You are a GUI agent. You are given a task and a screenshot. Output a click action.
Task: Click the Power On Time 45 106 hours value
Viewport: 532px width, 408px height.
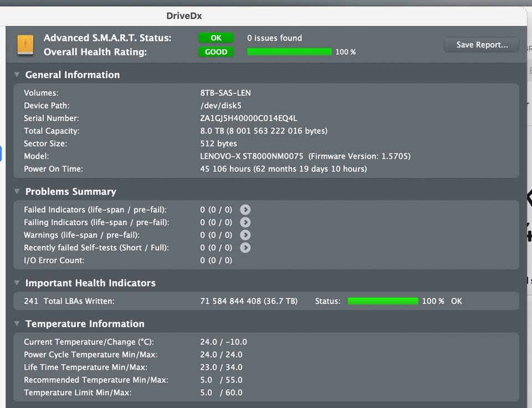283,169
